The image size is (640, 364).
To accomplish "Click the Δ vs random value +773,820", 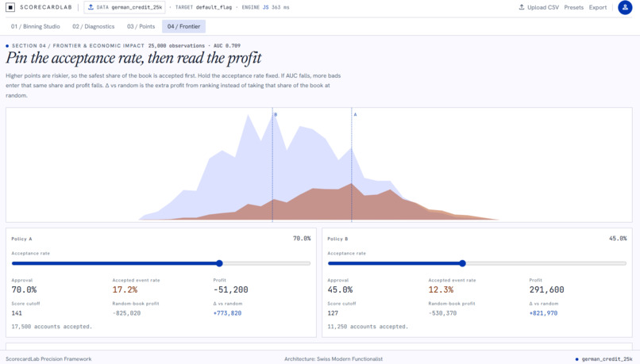I will 227,313.
